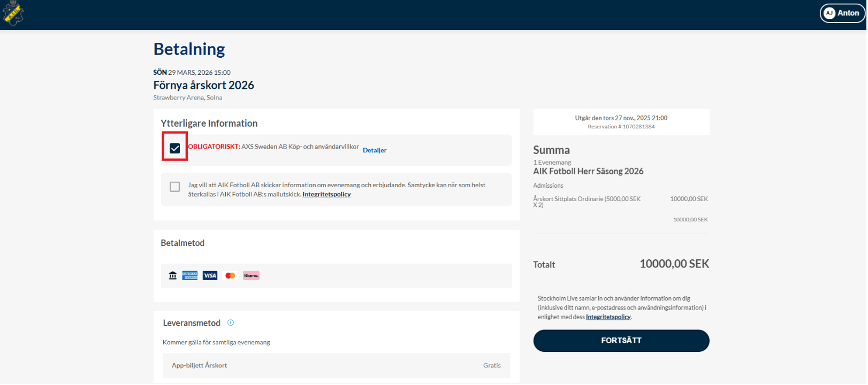Click the reservation number text
This screenshot has width=868, height=385.
(x=621, y=127)
